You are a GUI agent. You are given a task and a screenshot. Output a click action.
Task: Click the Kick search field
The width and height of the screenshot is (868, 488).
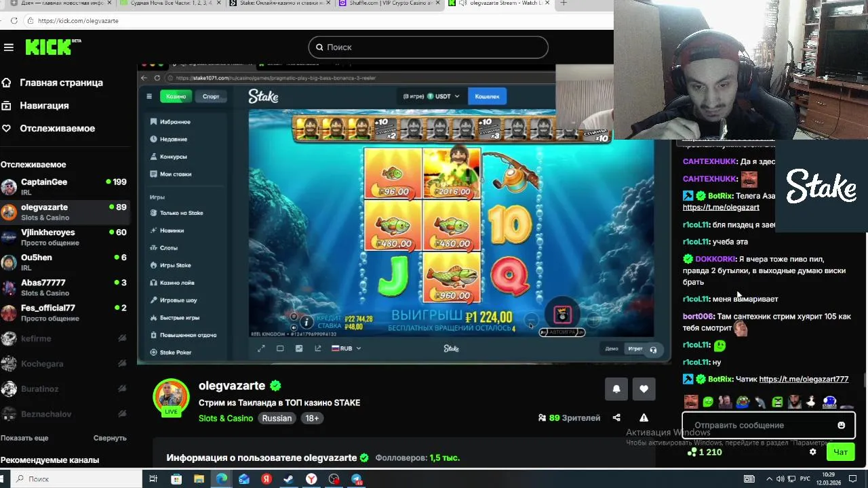[x=428, y=47]
